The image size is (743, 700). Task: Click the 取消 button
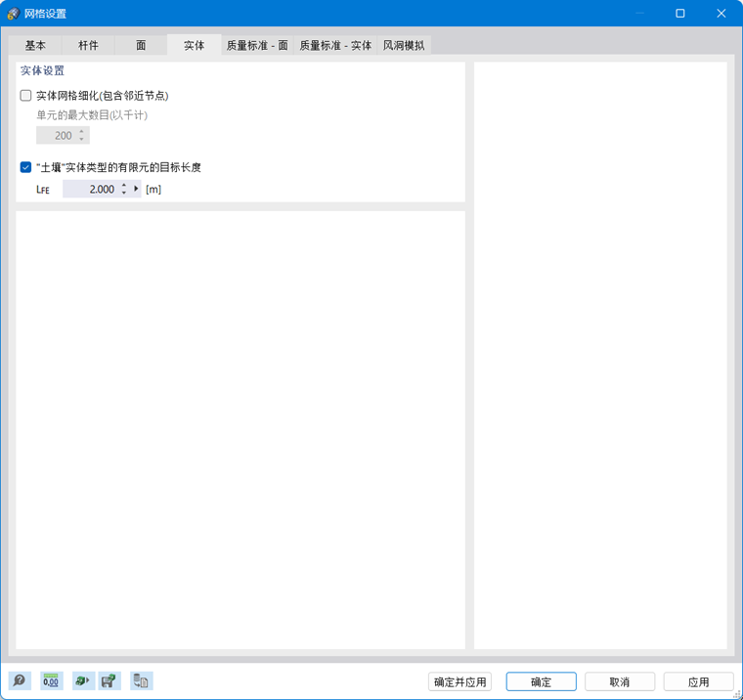pyautogui.click(x=619, y=681)
